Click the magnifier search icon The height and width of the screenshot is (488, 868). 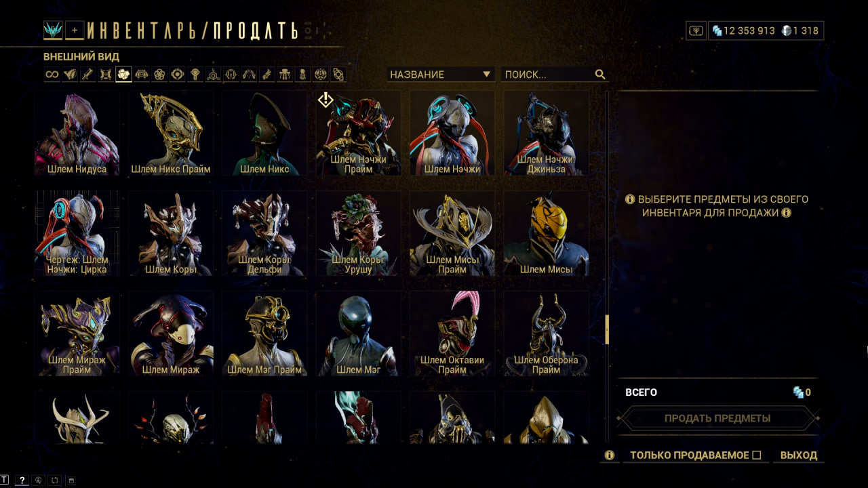tap(600, 75)
